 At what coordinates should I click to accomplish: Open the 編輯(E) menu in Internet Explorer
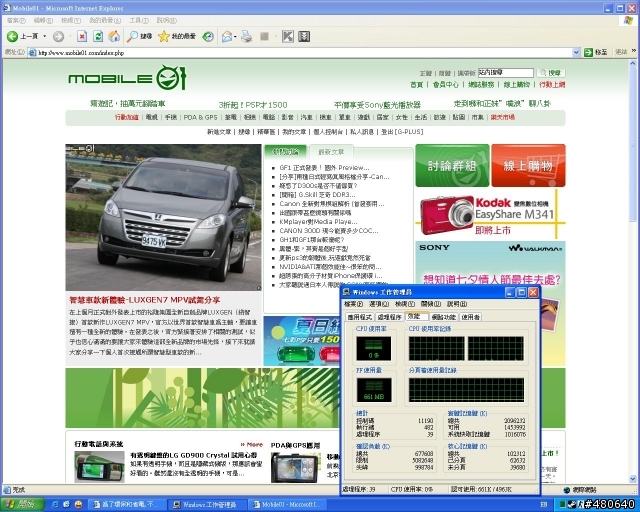tap(43, 20)
